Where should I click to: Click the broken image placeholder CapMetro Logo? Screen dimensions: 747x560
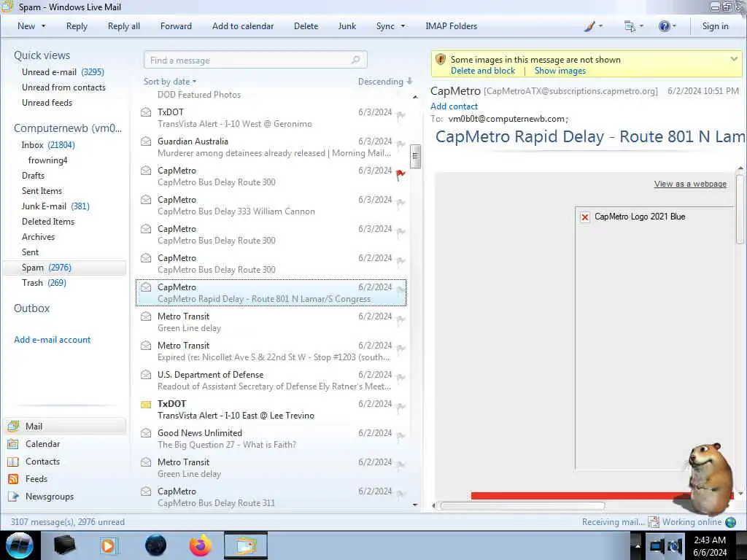point(585,217)
